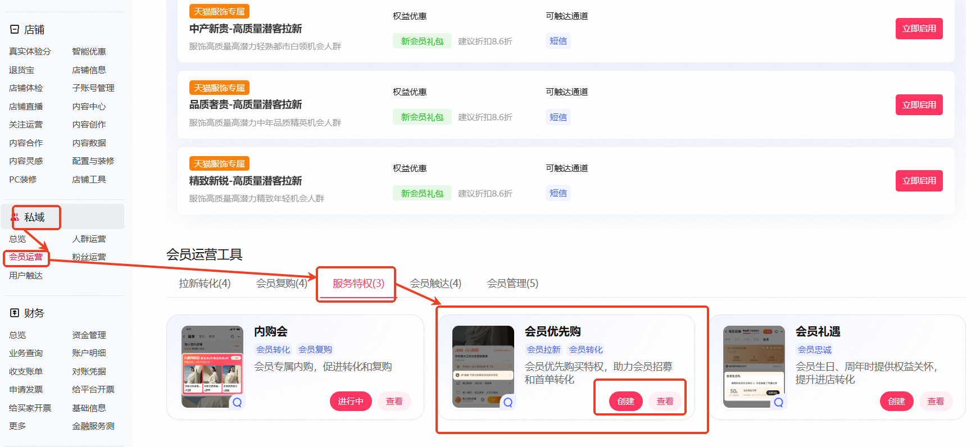Open 人群运营 in the sidebar
Image resolution: width=980 pixels, height=447 pixels.
[89, 239]
